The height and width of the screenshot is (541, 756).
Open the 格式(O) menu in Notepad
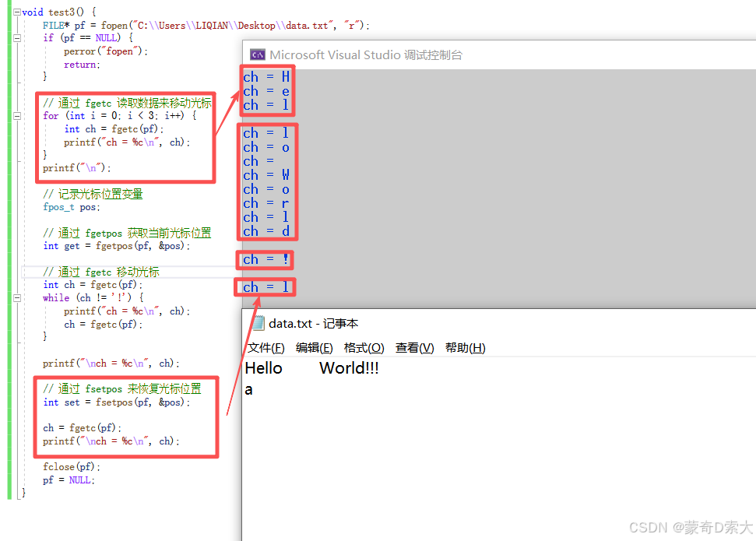click(x=364, y=348)
